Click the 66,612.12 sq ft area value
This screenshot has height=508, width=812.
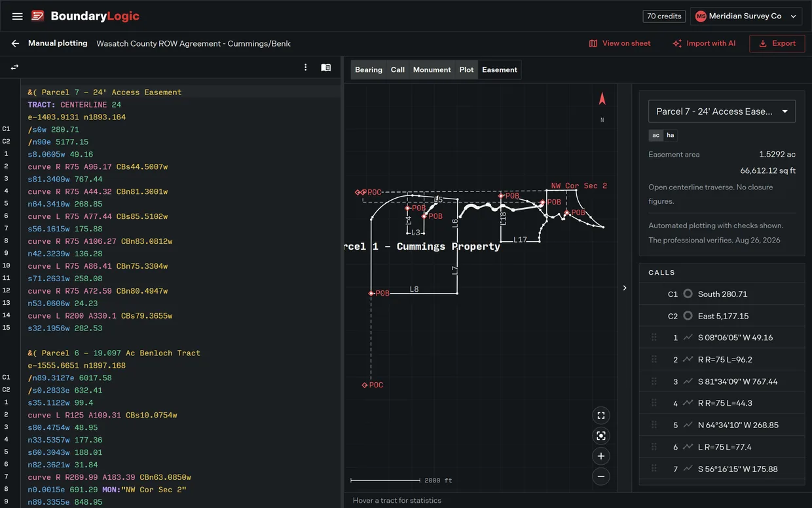click(x=768, y=170)
